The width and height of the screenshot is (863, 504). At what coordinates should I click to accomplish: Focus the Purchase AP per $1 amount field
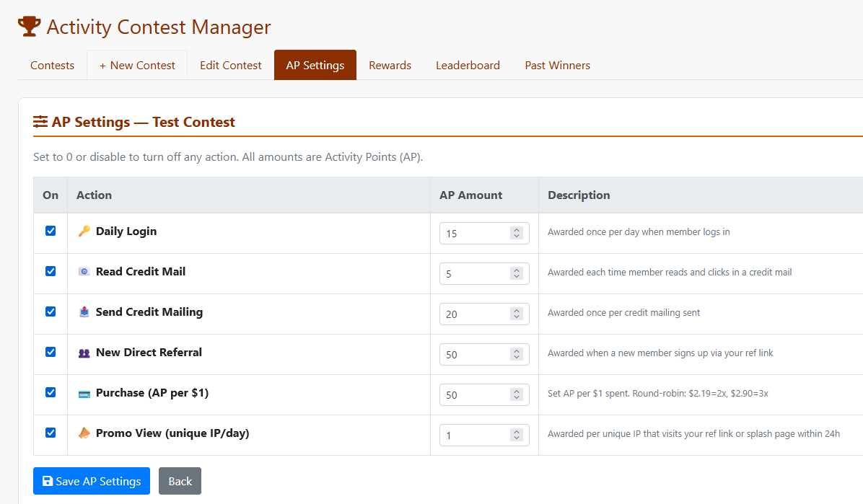(484, 394)
